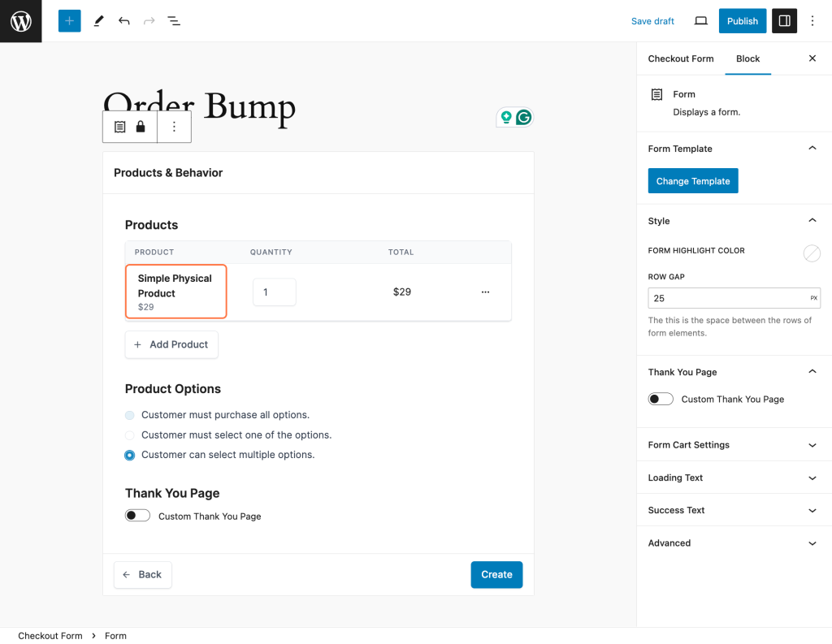Switch to the Checkout Form tab

point(680,58)
